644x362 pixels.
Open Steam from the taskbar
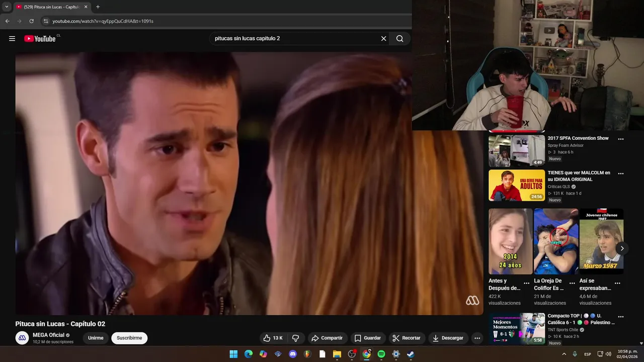point(411,354)
